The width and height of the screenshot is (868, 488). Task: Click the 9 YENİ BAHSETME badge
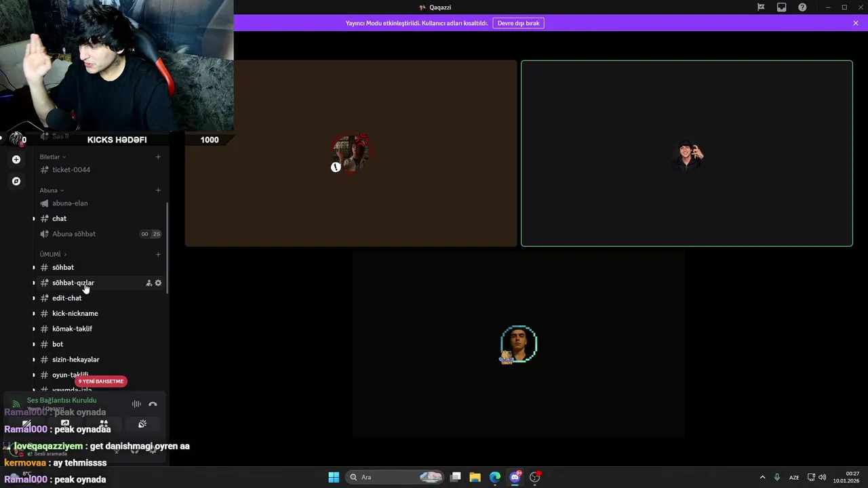[x=101, y=381]
